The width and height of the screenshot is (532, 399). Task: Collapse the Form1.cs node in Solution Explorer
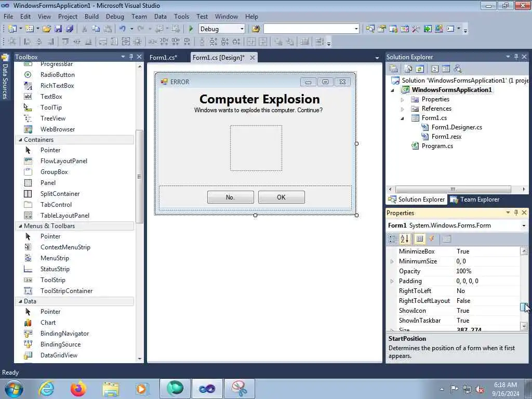[403, 118]
